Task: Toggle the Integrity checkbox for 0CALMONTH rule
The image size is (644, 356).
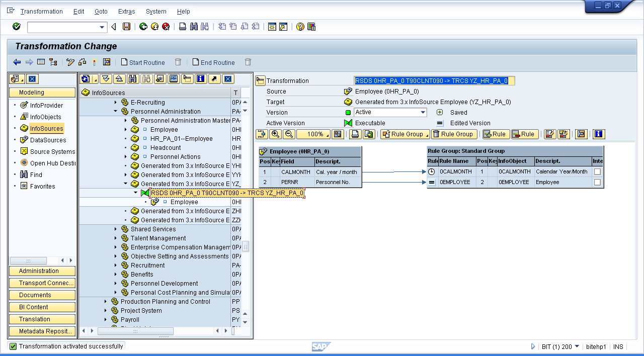Action: click(x=597, y=171)
